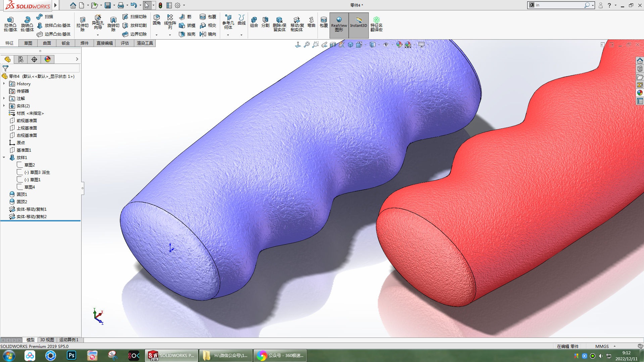Select the 拉伸凸台/基体 extrude boss tool
This screenshot has height=362, width=644.
(10, 24)
